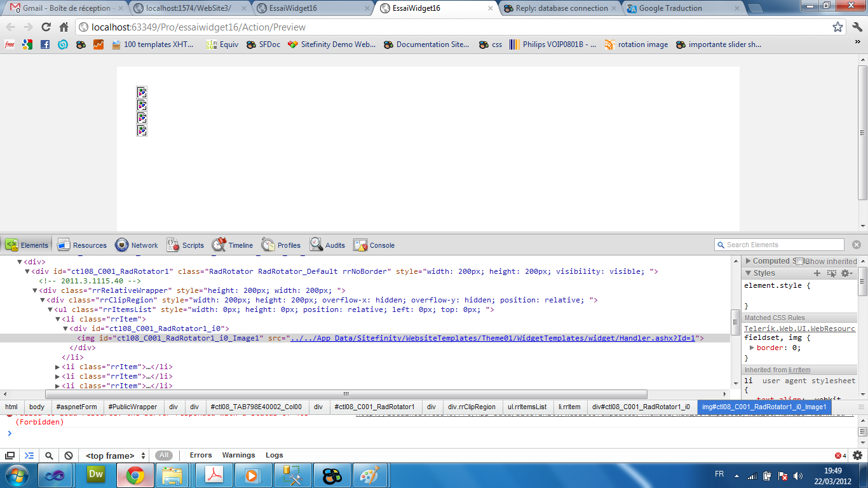Image resolution: width=868 pixels, height=488 pixels.
Task: Expand the second collapsed rrItem li node
Action: coord(58,376)
